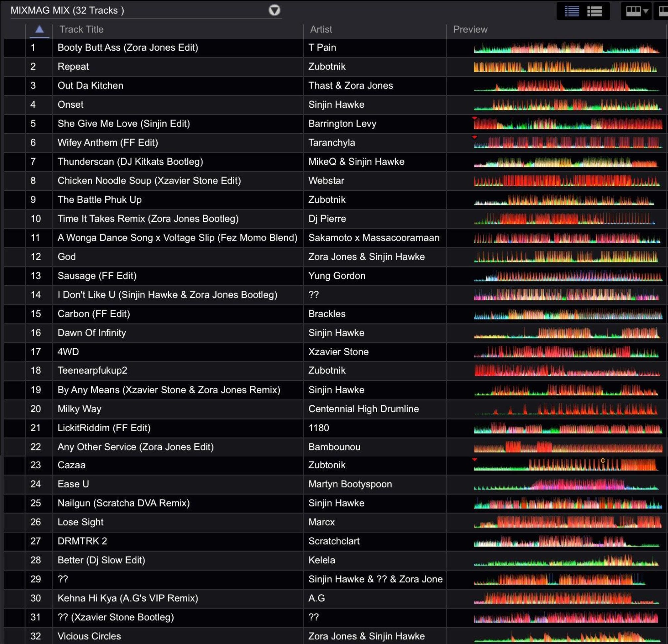Click red cue triangle on 'She Give Me Love' preview
This screenshot has width=668, height=644.
(x=474, y=118)
